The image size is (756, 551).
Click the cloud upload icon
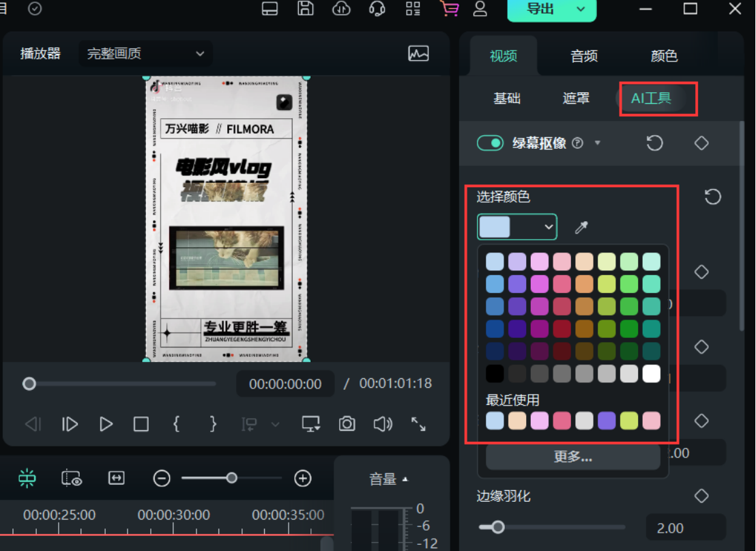coord(341,8)
